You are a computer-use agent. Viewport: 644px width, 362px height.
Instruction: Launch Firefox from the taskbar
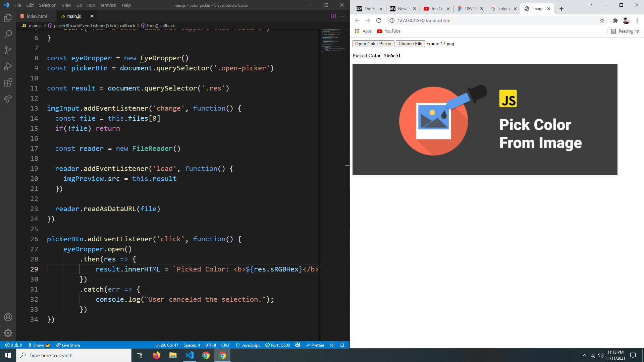(x=156, y=355)
